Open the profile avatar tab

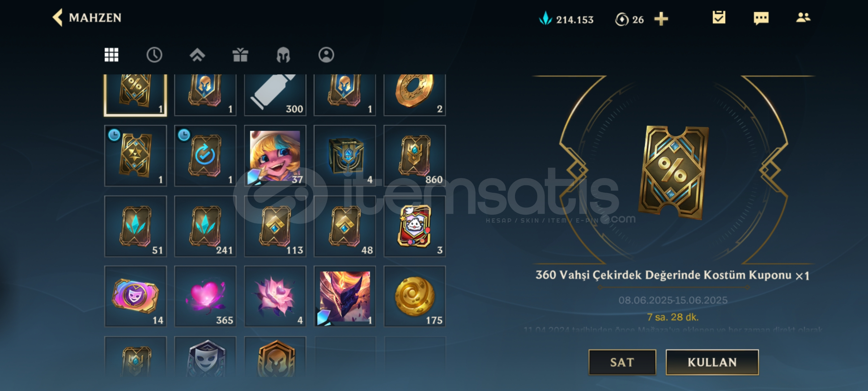pyautogui.click(x=326, y=55)
